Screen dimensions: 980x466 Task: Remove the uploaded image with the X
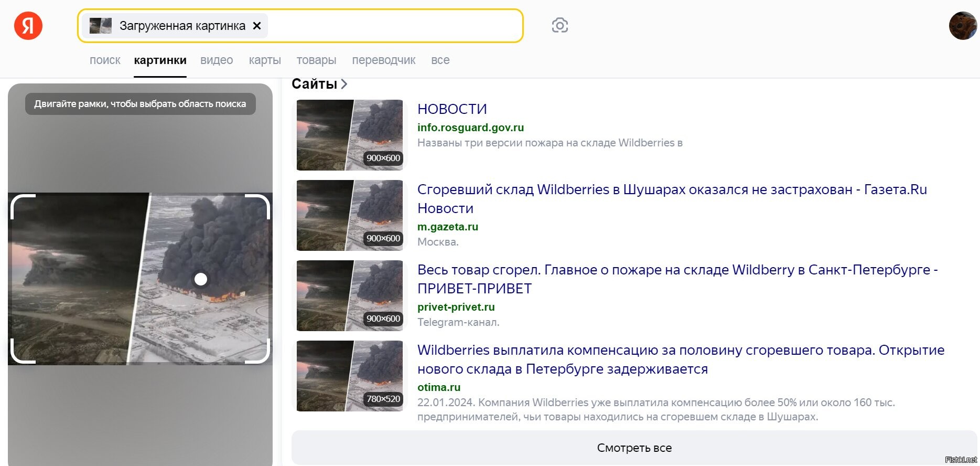pyautogui.click(x=257, y=26)
